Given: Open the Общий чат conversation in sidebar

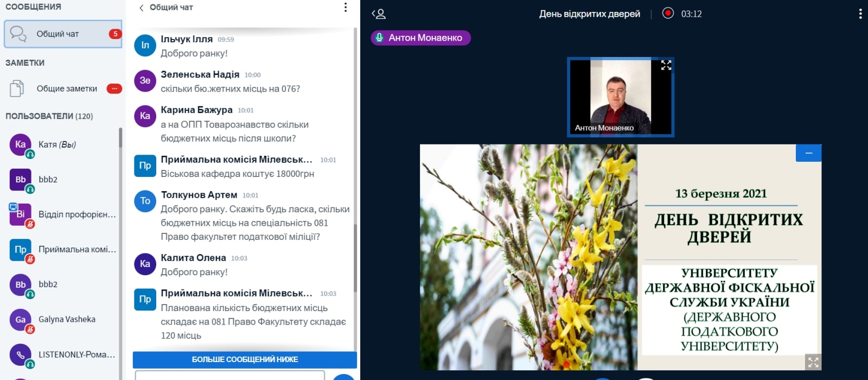Looking at the screenshot, I should coord(63,34).
